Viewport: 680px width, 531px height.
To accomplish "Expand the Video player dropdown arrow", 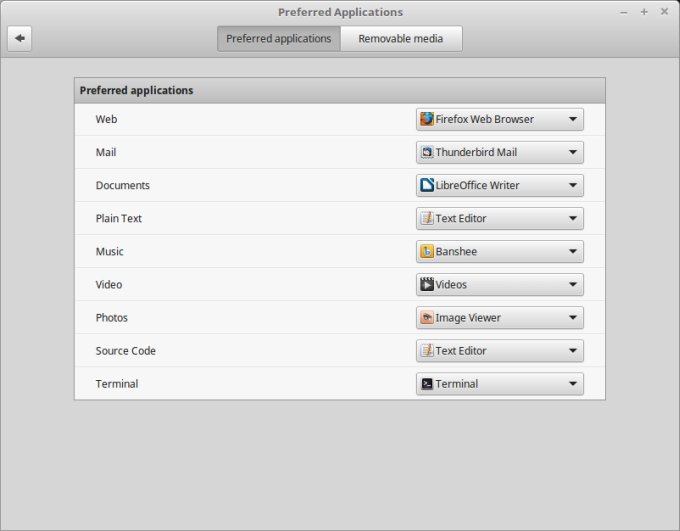I will 572,284.
